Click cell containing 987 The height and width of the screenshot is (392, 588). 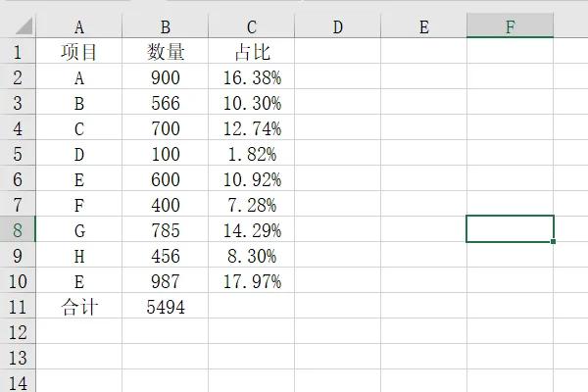coord(165,280)
